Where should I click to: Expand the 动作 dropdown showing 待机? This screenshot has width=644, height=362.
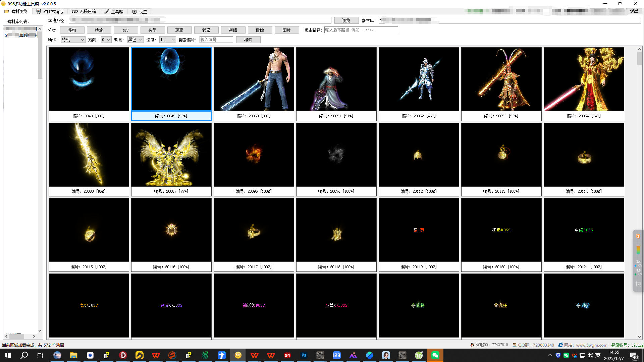tap(73, 40)
